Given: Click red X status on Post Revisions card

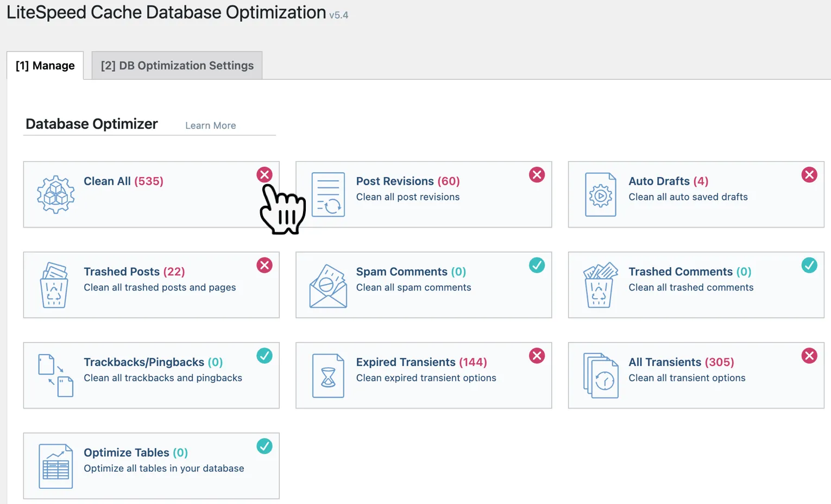Looking at the screenshot, I should tap(537, 175).
